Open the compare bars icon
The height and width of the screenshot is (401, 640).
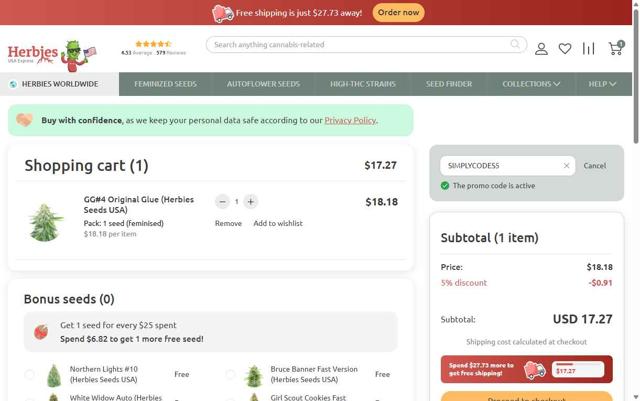588,49
